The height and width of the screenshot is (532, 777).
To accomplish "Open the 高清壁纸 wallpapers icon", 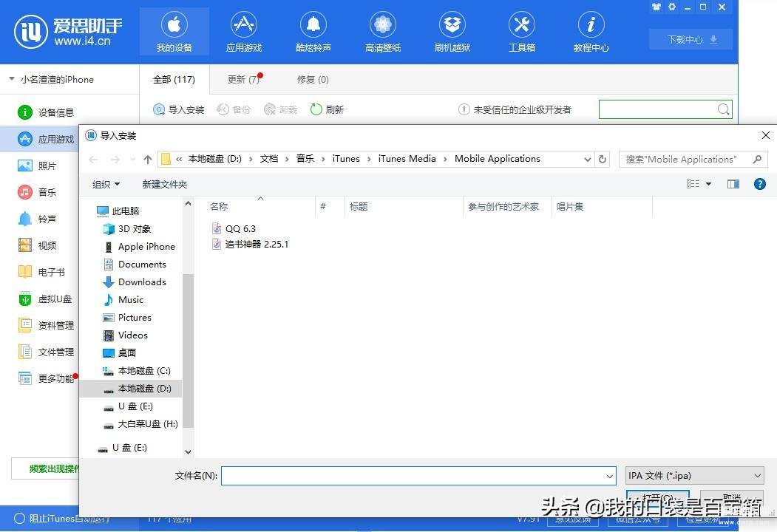I will coord(382,32).
